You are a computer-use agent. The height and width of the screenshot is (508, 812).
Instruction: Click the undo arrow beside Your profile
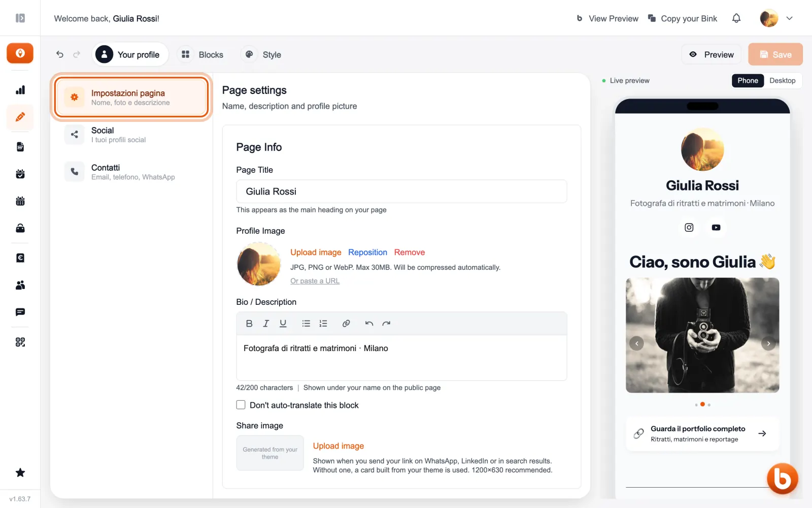click(x=60, y=54)
